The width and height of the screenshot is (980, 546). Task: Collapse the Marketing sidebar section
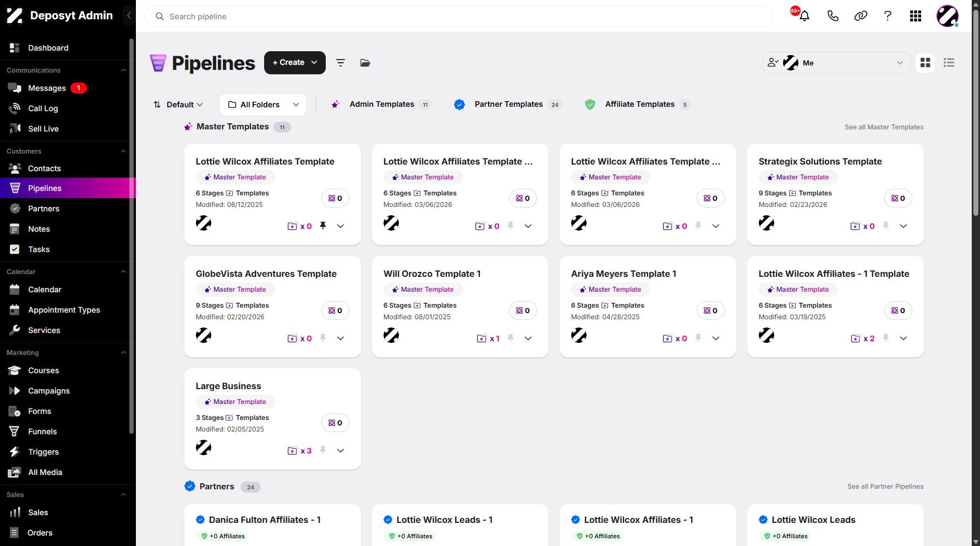pos(123,353)
